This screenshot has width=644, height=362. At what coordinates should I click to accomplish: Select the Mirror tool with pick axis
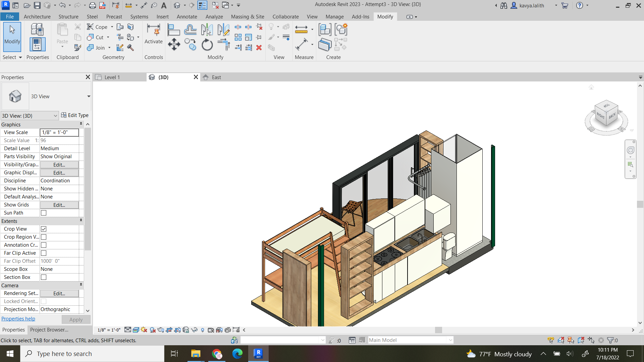click(x=207, y=29)
